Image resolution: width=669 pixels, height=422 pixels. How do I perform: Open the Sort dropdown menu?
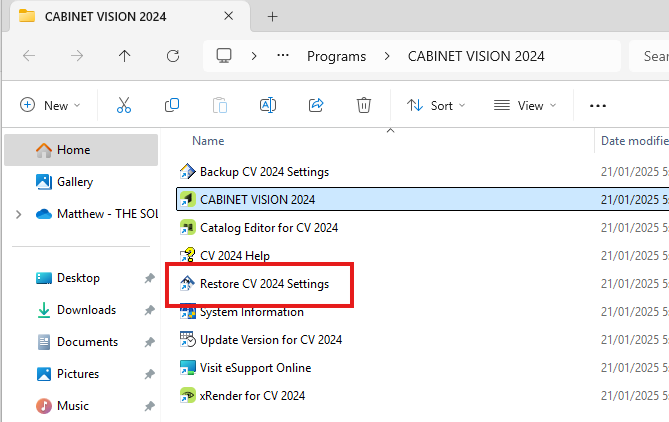[x=437, y=105]
